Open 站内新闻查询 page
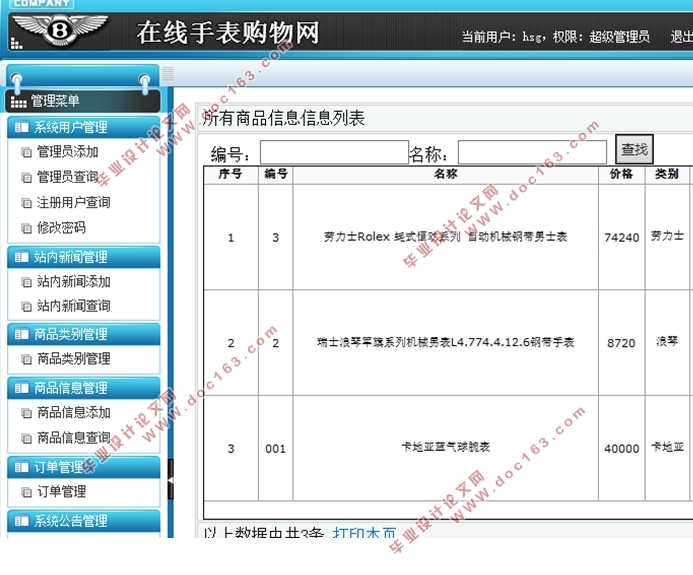This screenshot has width=693, height=575. tap(73, 305)
